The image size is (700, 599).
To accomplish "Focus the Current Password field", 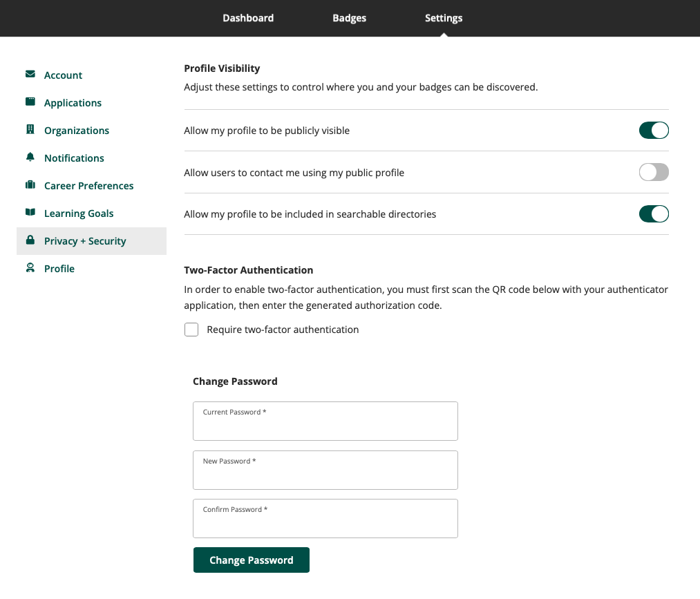I will pyautogui.click(x=325, y=421).
